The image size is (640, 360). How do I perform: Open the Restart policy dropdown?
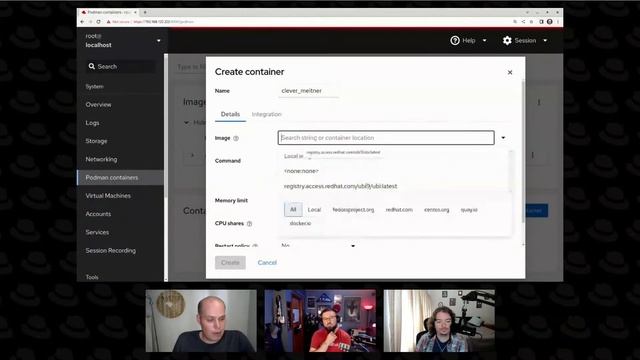(x=318, y=245)
